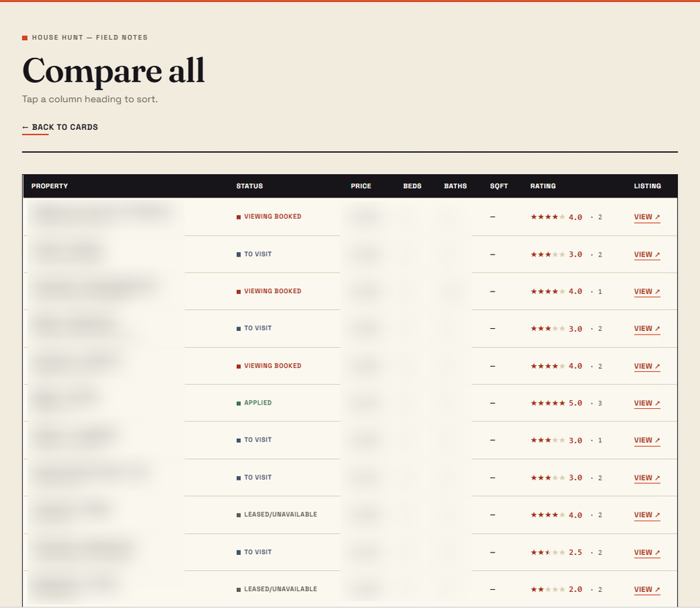This screenshot has height=608, width=700.
Task: Open the View link for the 2.0-rated row
Action: 647,589
